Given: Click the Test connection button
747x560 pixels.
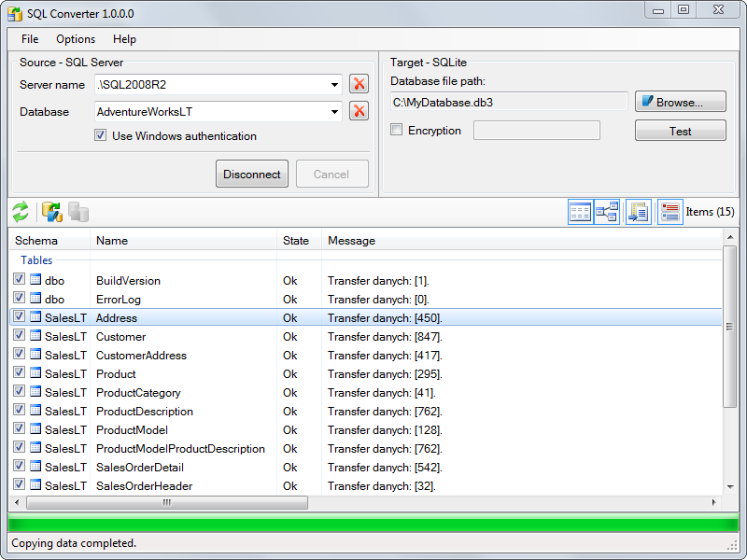Looking at the screenshot, I should (x=681, y=131).
